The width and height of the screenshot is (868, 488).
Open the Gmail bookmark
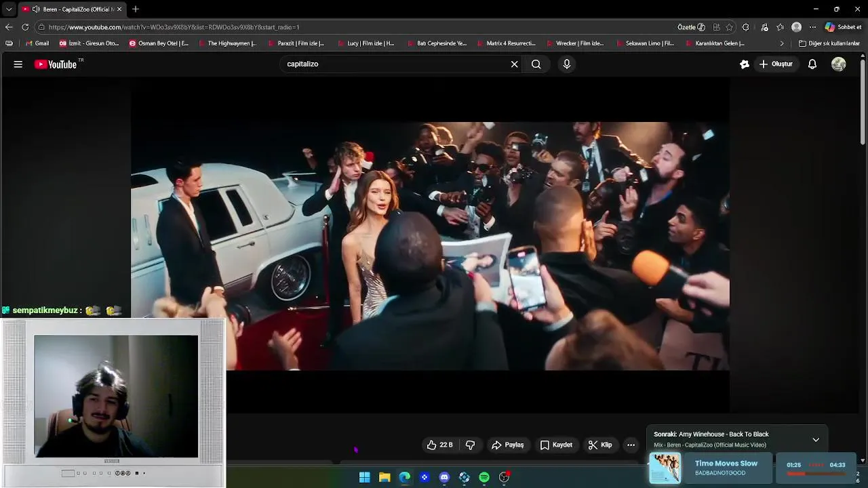(37, 43)
